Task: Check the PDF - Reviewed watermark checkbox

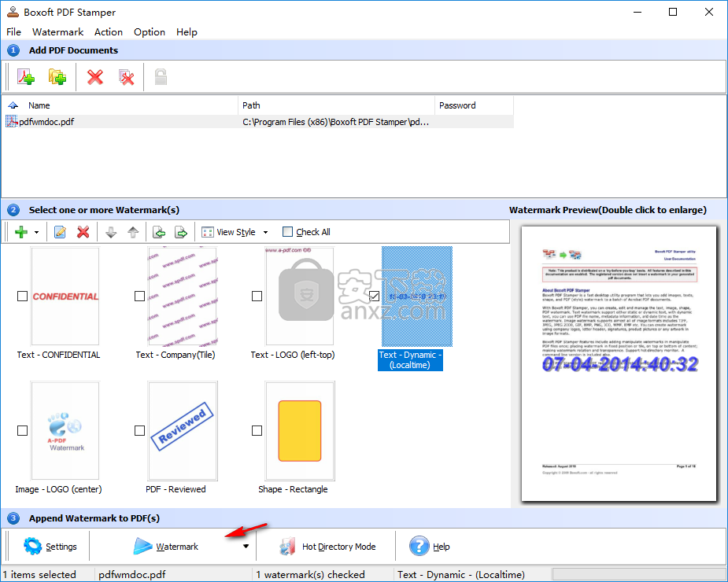Action: point(140,431)
